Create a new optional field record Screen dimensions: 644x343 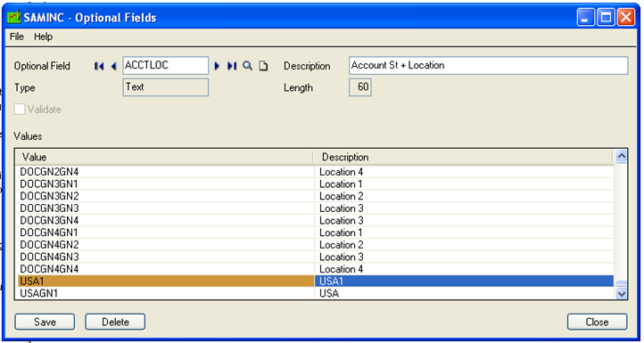coord(263,66)
